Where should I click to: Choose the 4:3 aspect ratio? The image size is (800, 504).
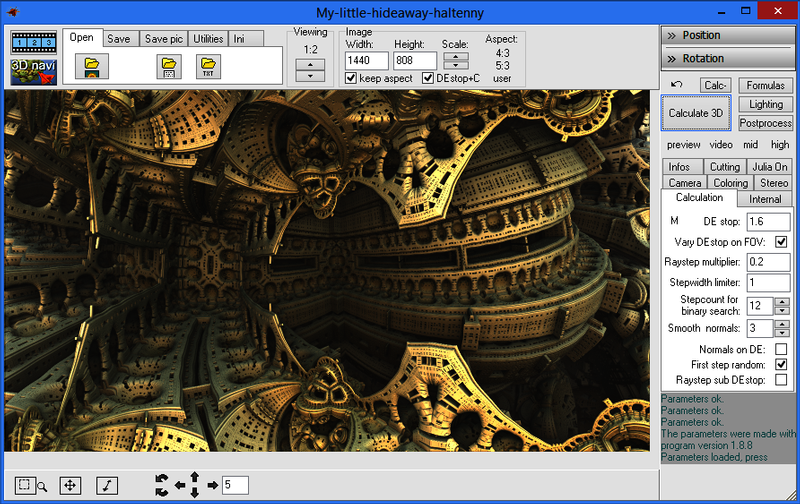[x=502, y=53]
